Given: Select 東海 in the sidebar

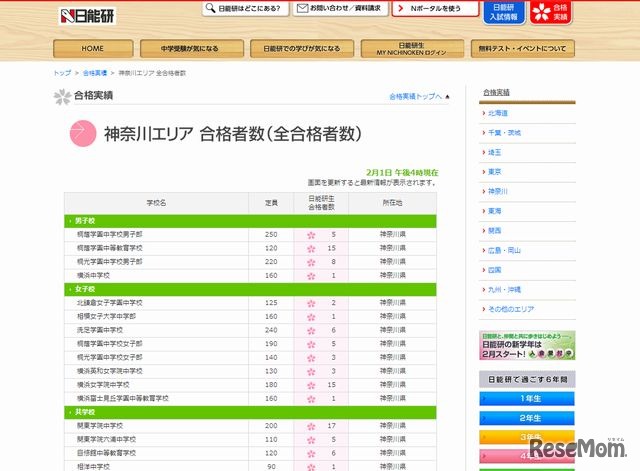Looking at the screenshot, I should 494,211.
